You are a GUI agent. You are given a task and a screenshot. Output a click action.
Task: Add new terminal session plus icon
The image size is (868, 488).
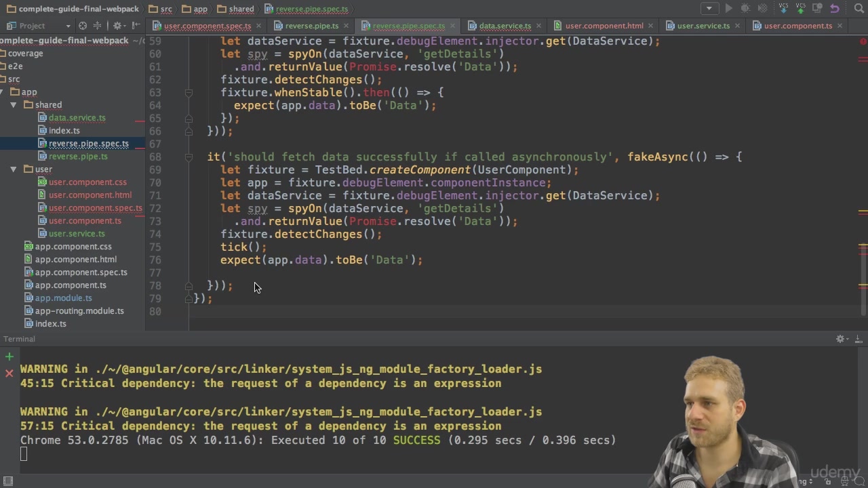[x=9, y=357]
